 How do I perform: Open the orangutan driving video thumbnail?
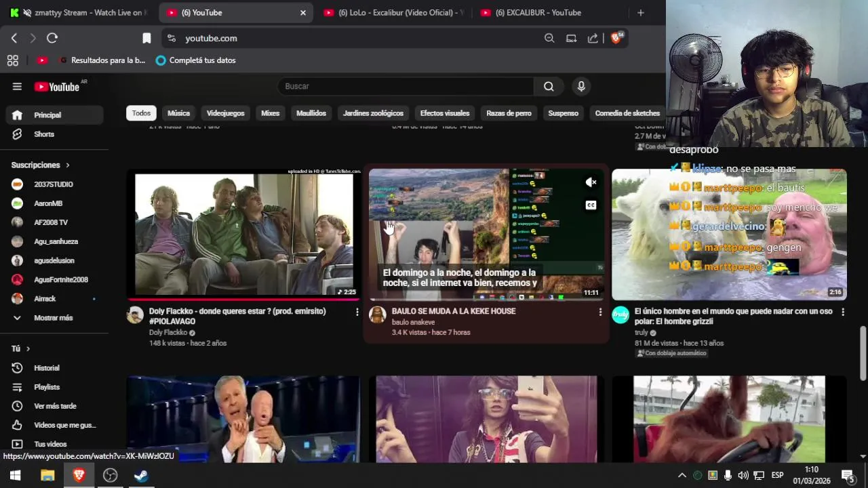729,419
